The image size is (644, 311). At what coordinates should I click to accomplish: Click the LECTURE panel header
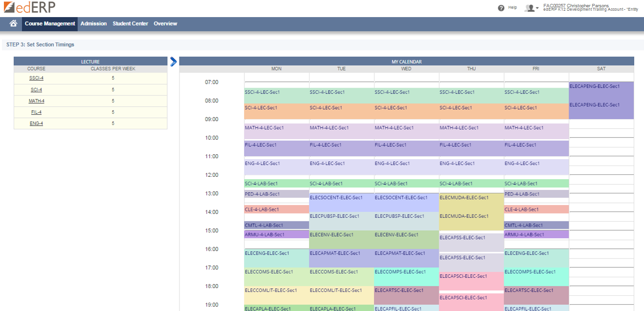(90, 62)
